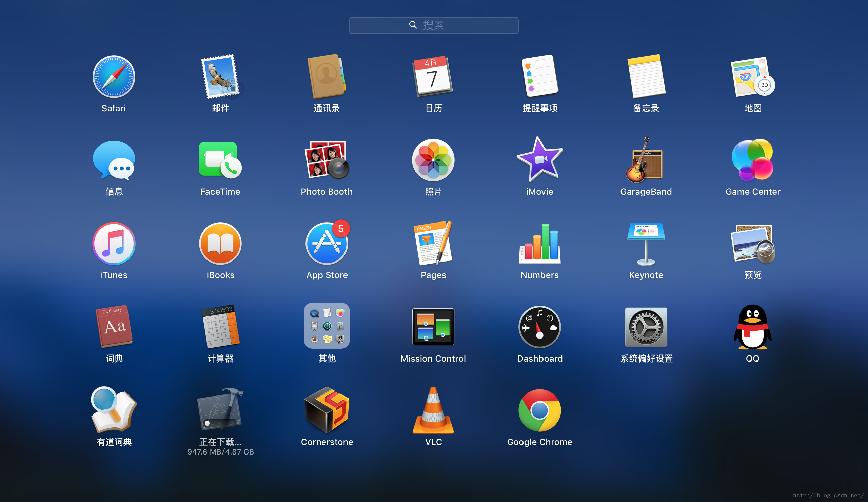
Task: Launch FaceTime
Action: 220,160
